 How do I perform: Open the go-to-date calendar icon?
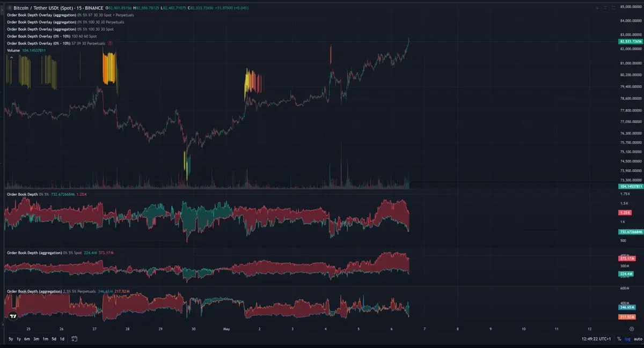(75, 339)
